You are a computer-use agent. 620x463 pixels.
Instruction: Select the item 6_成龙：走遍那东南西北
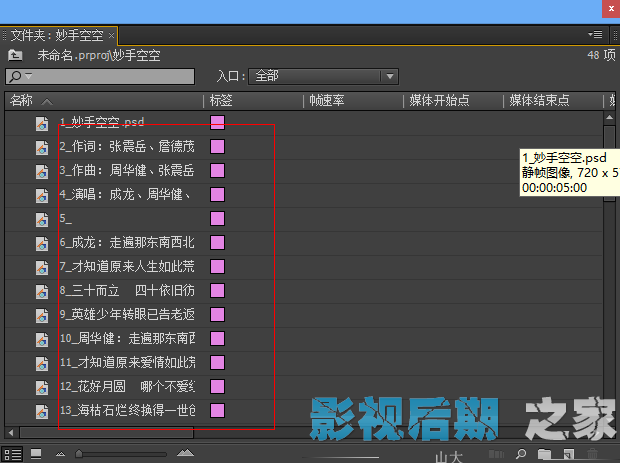pos(127,242)
